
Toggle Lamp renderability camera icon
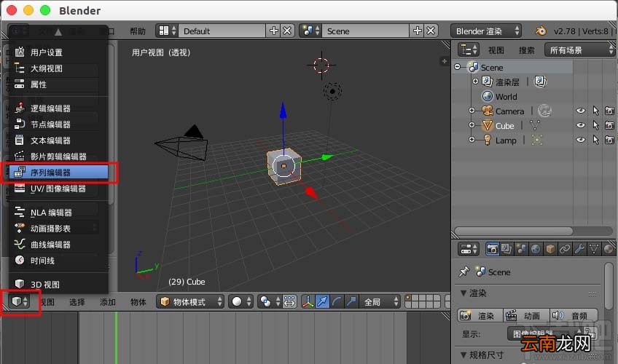[609, 140]
